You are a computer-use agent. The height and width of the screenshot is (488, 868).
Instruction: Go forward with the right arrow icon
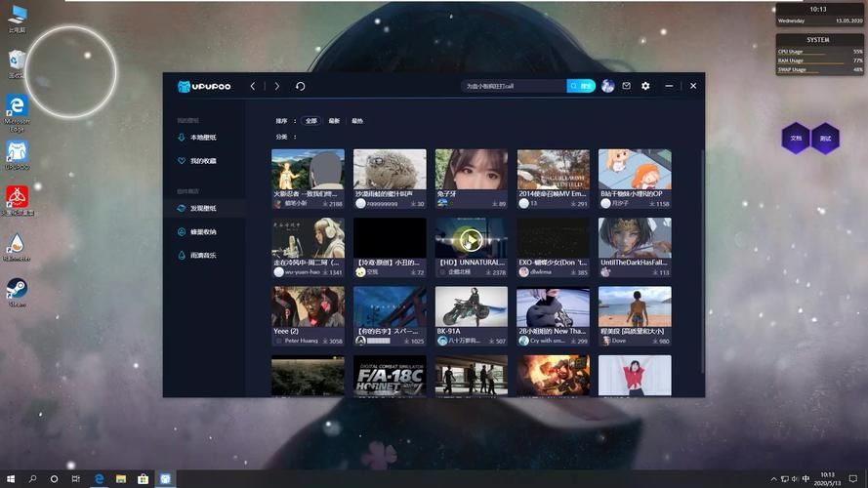tap(276, 86)
